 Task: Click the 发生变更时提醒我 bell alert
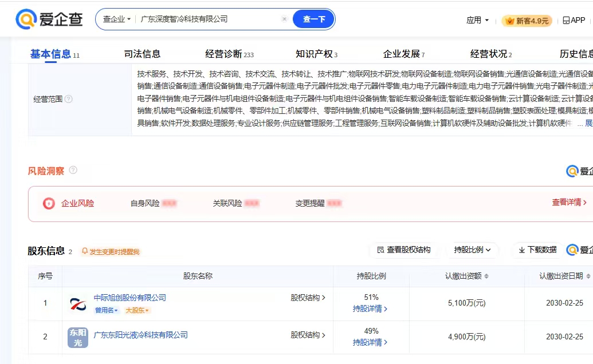pyautogui.click(x=111, y=251)
